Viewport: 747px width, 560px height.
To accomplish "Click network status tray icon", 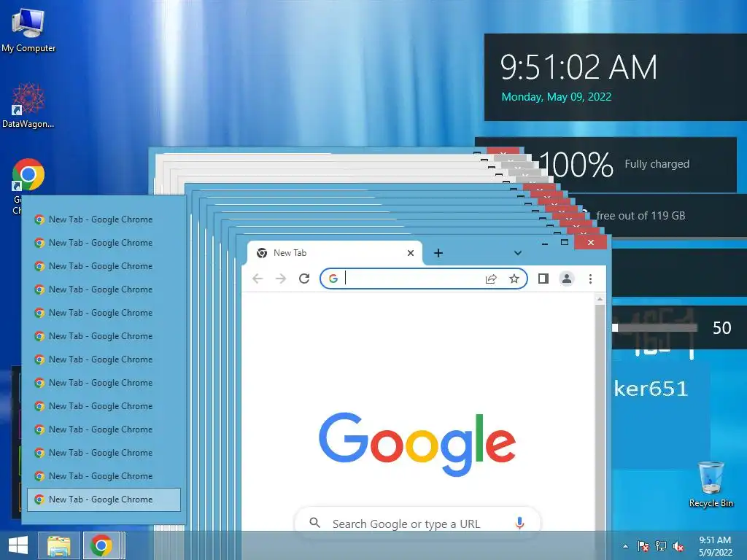I will tap(661, 546).
